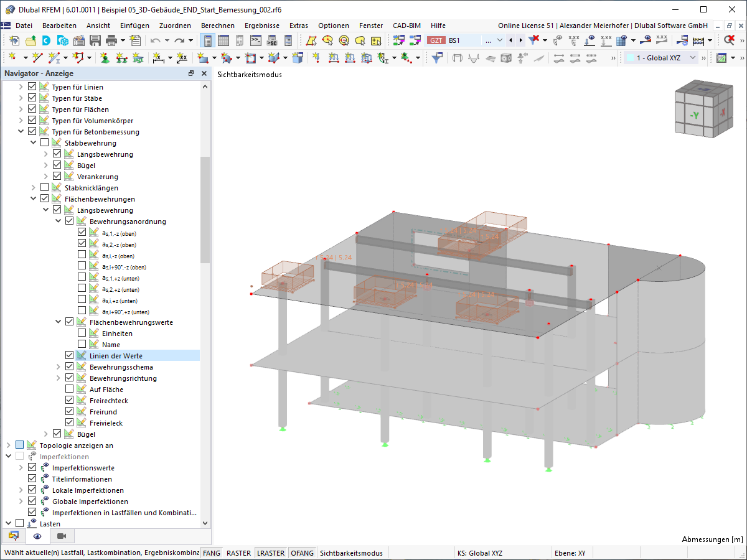This screenshot has width=747, height=560.
Task: Switch to the Display eye tab
Action: coord(37,536)
